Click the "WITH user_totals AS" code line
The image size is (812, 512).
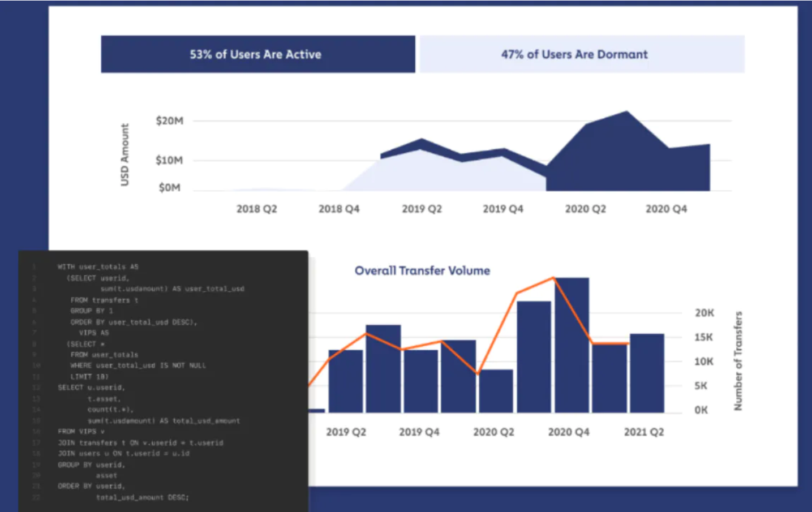pyautogui.click(x=97, y=266)
